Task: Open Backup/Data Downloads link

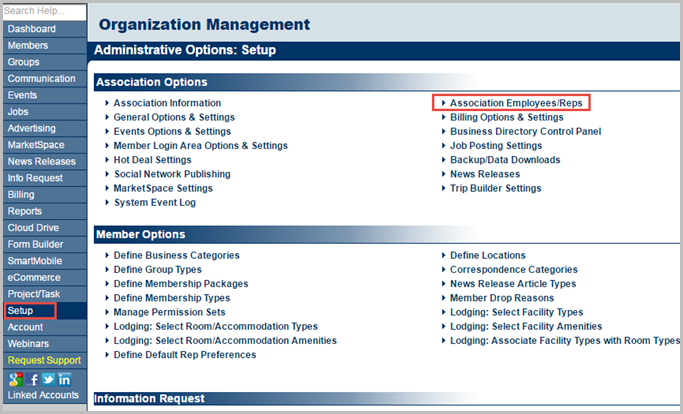Action: tap(505, 160)
